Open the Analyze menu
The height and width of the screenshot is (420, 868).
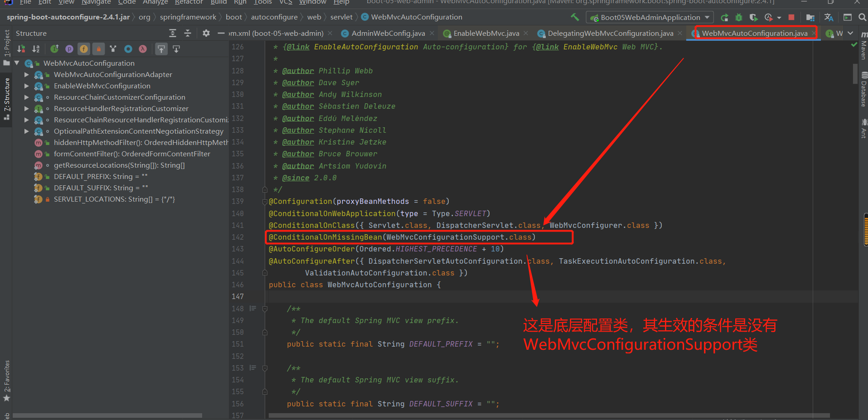click(155, 2)
